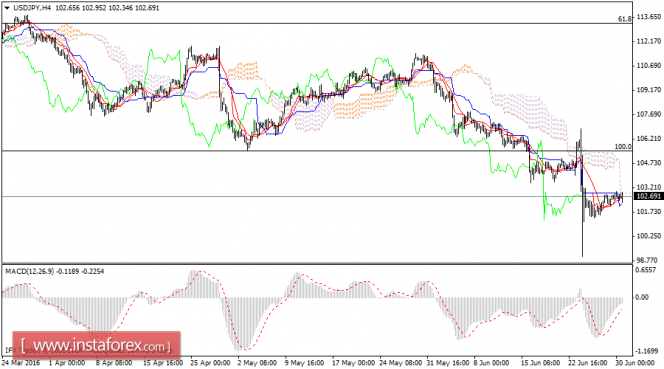Open the chart menu triangle beside USDJPY,H4
Image resolution: width=664 pixels, height=369 pixels.
tap(7, 8)
